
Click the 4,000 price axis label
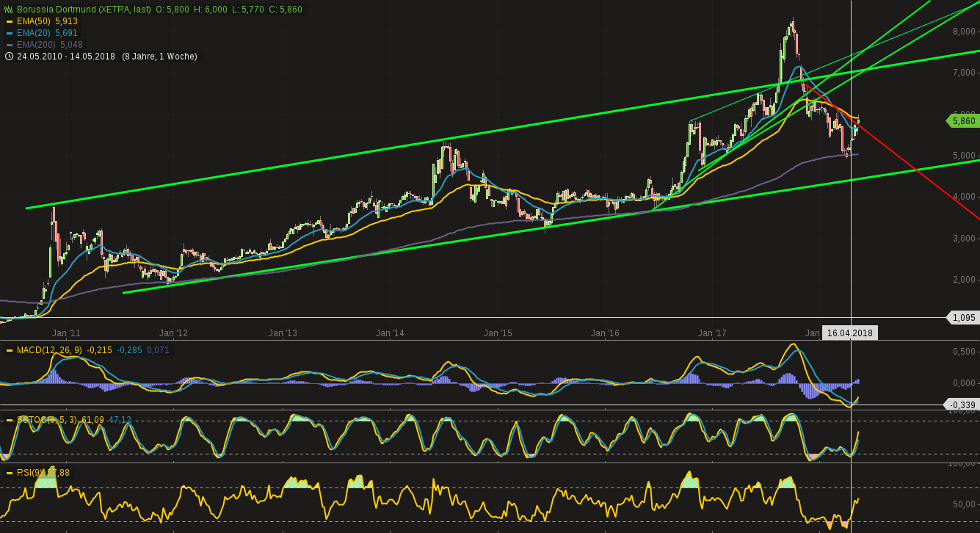[964, 197]
